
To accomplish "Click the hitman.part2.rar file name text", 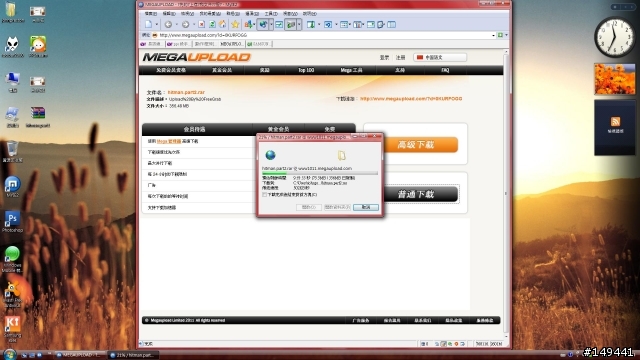I will click(186, 93).
